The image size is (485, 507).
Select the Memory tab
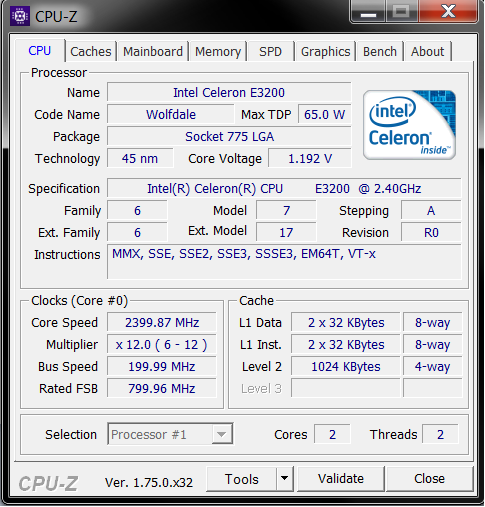[x=218, y=52]
